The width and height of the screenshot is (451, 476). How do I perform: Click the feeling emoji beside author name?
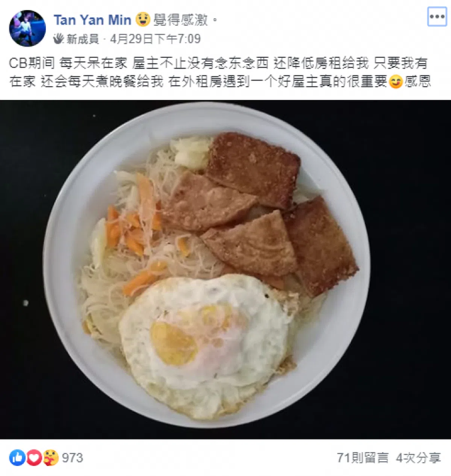tap(143, 19)
